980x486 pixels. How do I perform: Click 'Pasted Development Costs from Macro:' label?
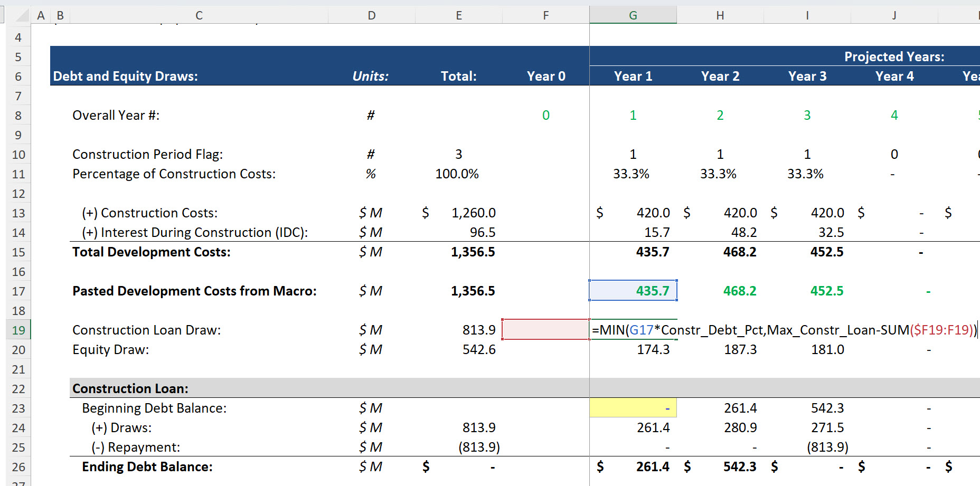[x=194, y=291]
